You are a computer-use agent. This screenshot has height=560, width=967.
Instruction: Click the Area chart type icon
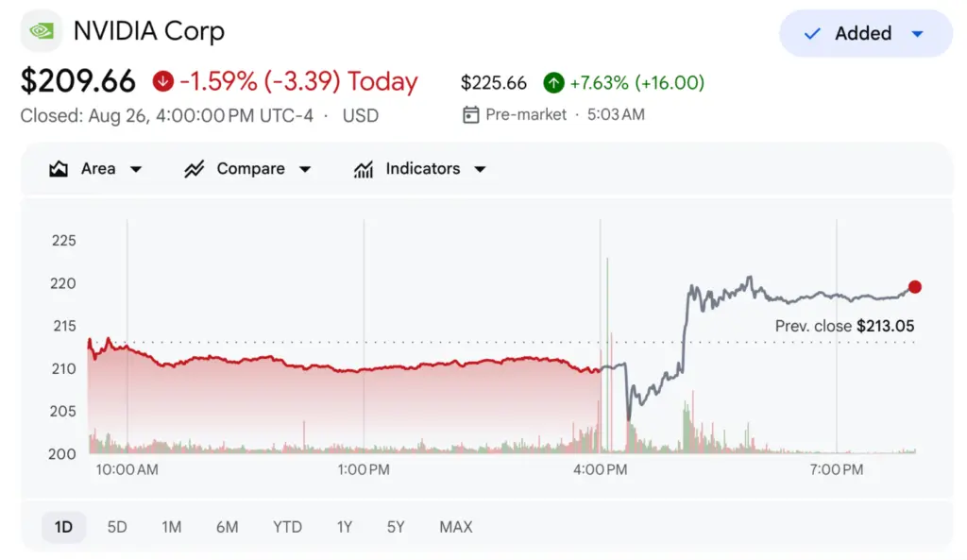coord(59,169)
